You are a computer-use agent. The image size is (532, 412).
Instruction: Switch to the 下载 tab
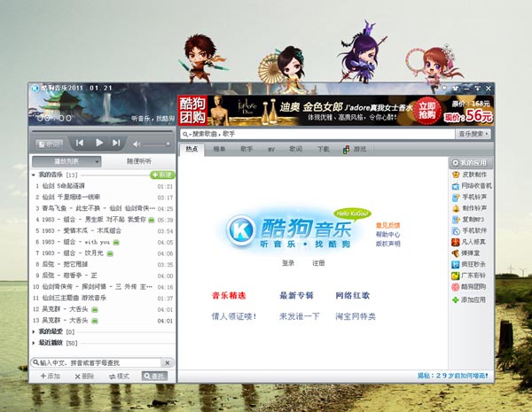(324, 149)
